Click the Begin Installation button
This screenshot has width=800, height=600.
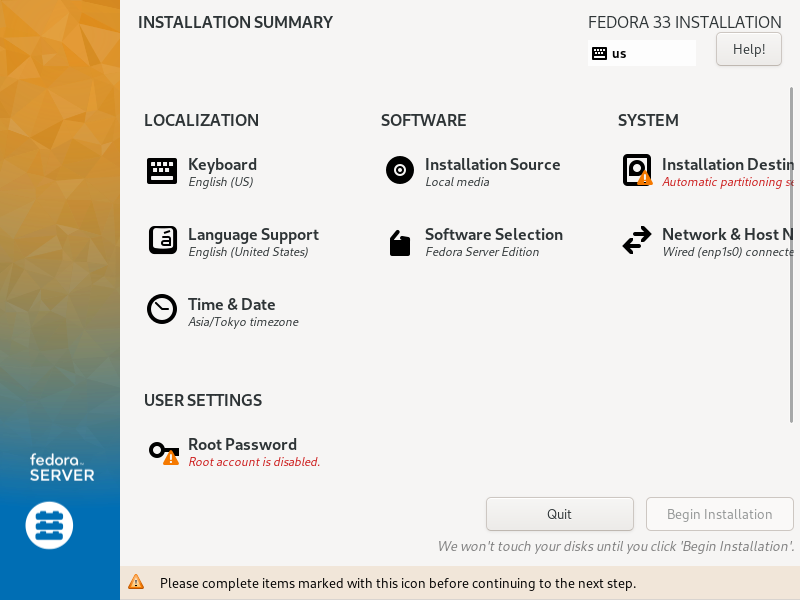pyautogui.click(x=719, y=514)
